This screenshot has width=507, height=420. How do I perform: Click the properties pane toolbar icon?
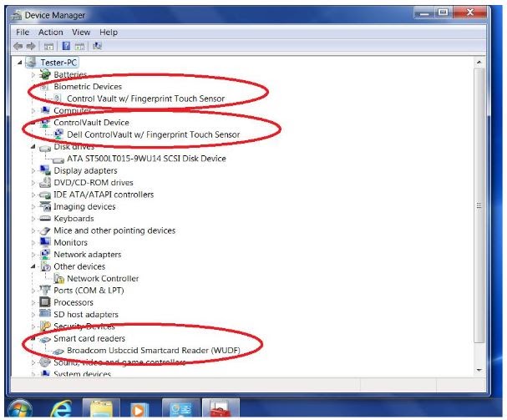[79, 47]
